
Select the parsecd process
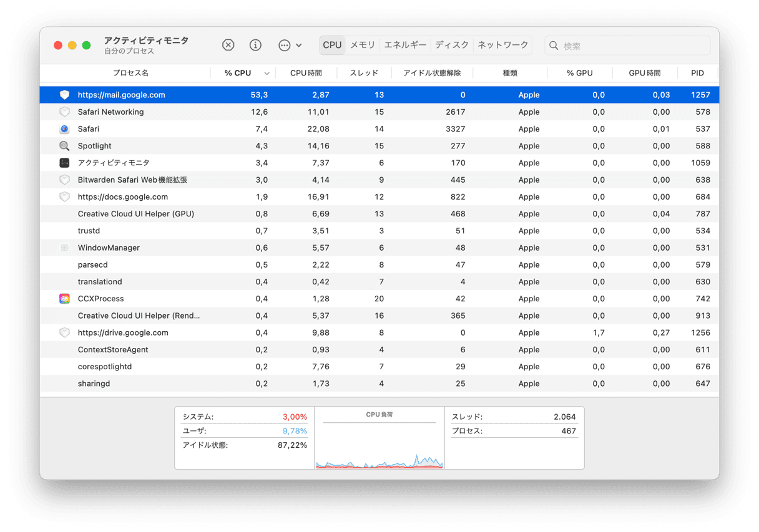(92, 264)
